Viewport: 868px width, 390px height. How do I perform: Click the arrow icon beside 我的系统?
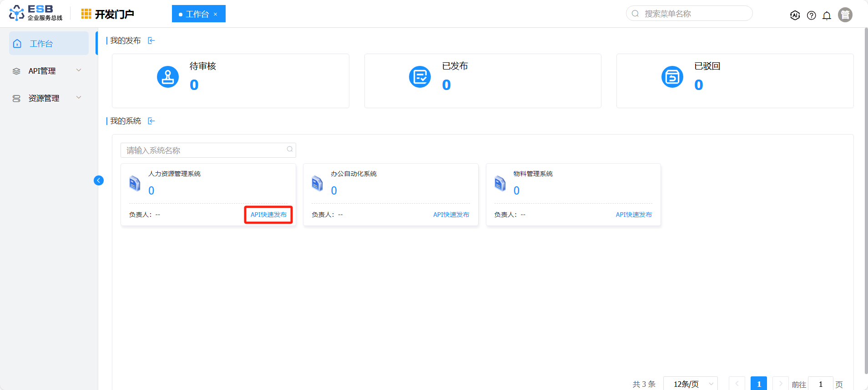tap(151, 121)
